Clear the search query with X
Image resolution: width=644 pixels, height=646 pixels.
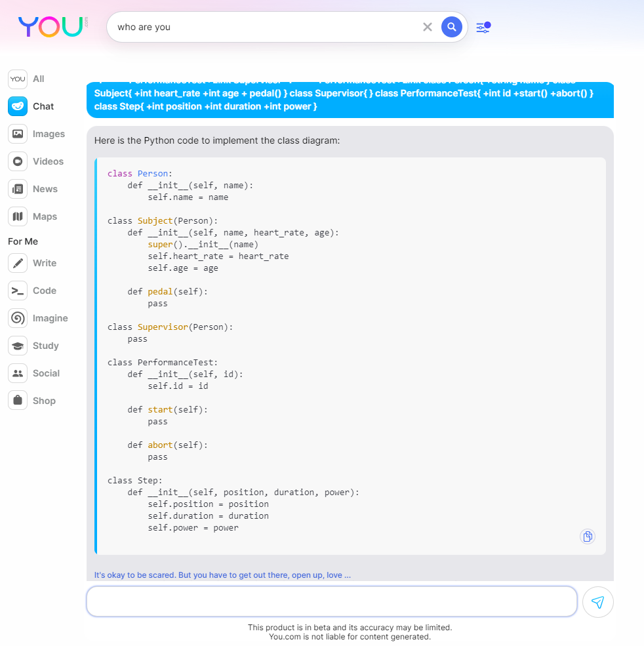(428, 27)
